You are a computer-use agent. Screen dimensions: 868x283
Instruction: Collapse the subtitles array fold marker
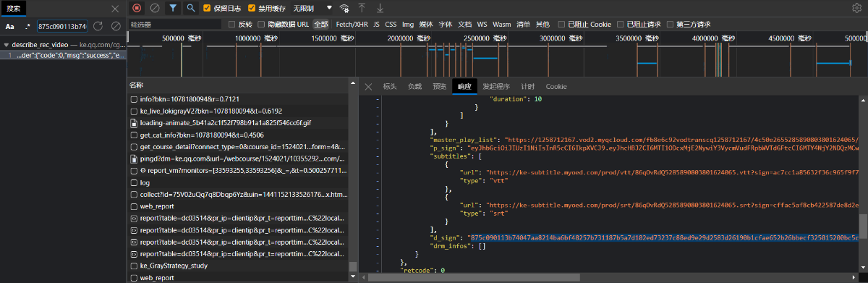[x=378, y=156]
